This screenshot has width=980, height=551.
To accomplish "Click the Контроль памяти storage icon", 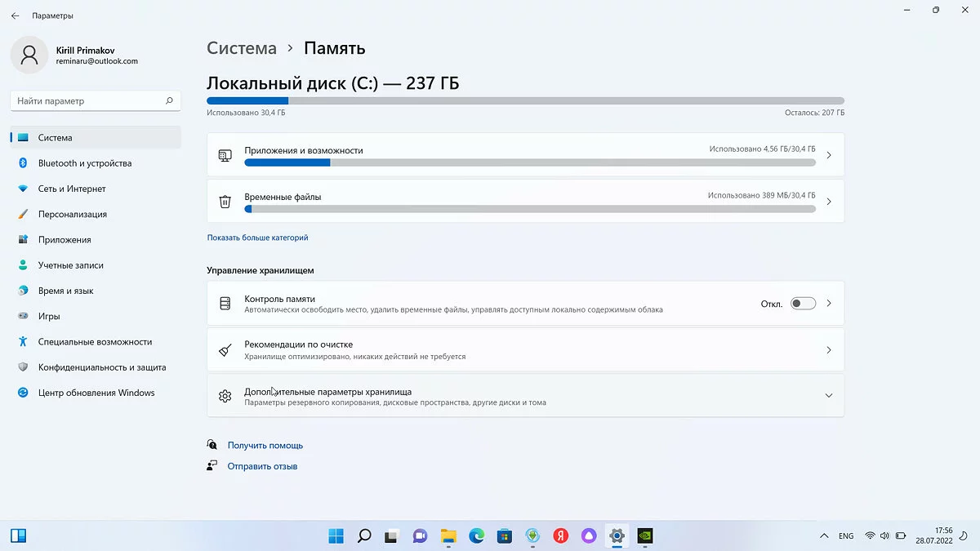I will point(225,304).
